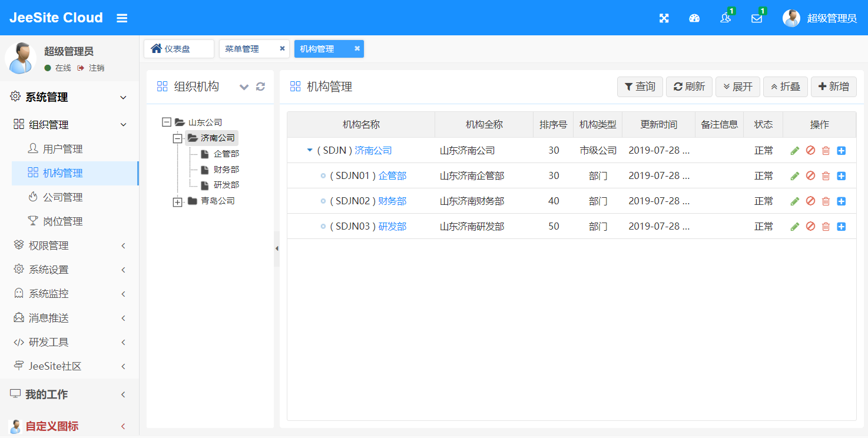The image size is (868, 438).
Task: Expand the 青岛公司 tree node
Action: coord(177,201)
